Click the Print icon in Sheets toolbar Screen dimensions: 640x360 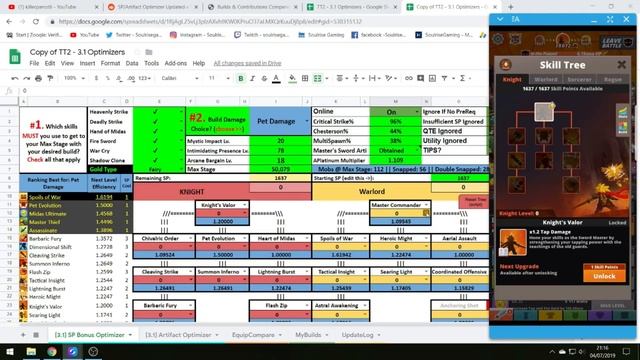[x=38, y=78]
